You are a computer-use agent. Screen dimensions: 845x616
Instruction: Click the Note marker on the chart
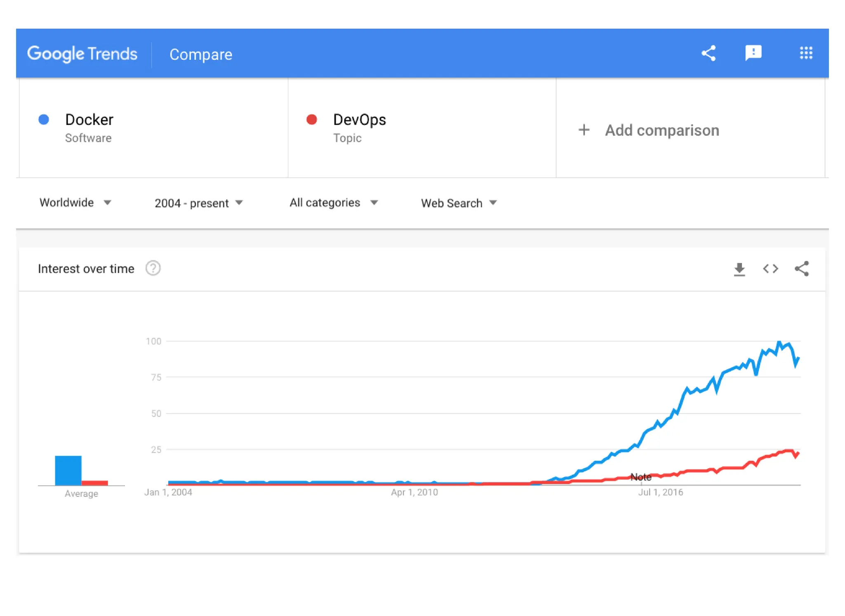(x=641, y=477)
